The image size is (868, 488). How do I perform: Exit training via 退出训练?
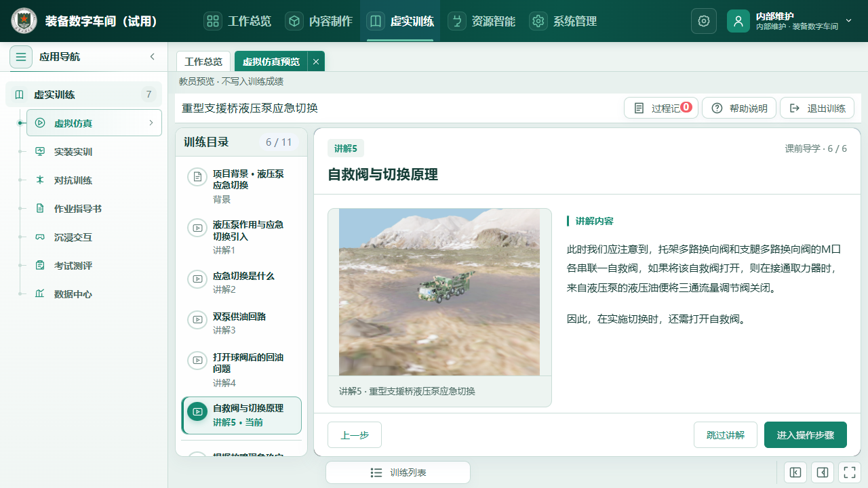[817, 108]
